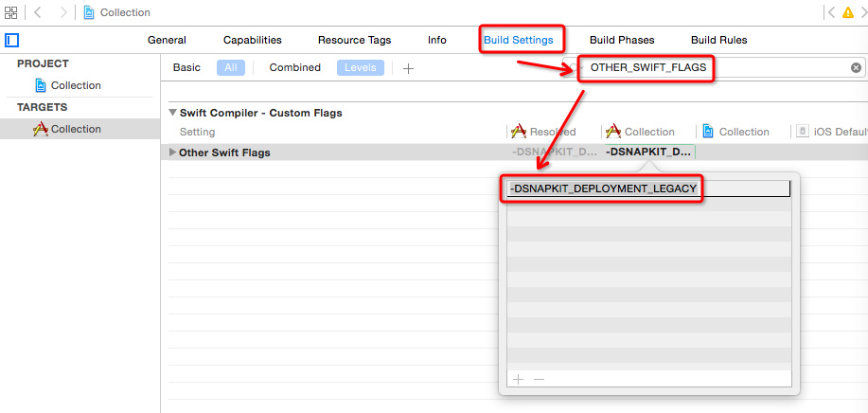Toggle the Levels view

tap(361, 67)
